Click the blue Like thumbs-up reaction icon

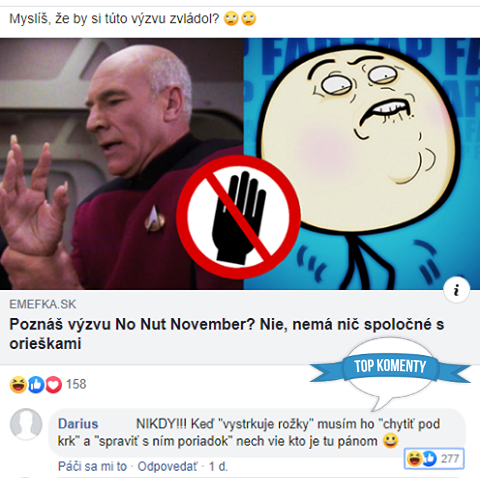[36, 384]
